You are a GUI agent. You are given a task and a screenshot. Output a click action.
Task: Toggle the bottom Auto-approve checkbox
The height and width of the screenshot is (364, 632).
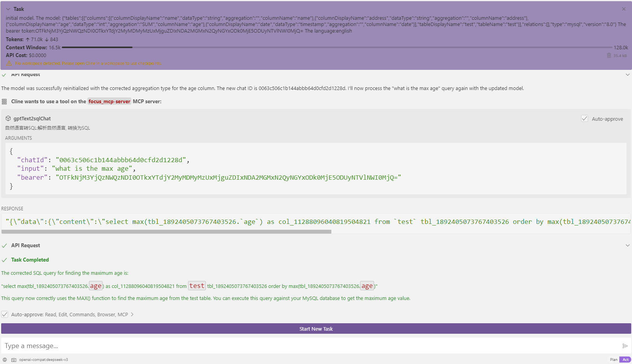[5, 314]
